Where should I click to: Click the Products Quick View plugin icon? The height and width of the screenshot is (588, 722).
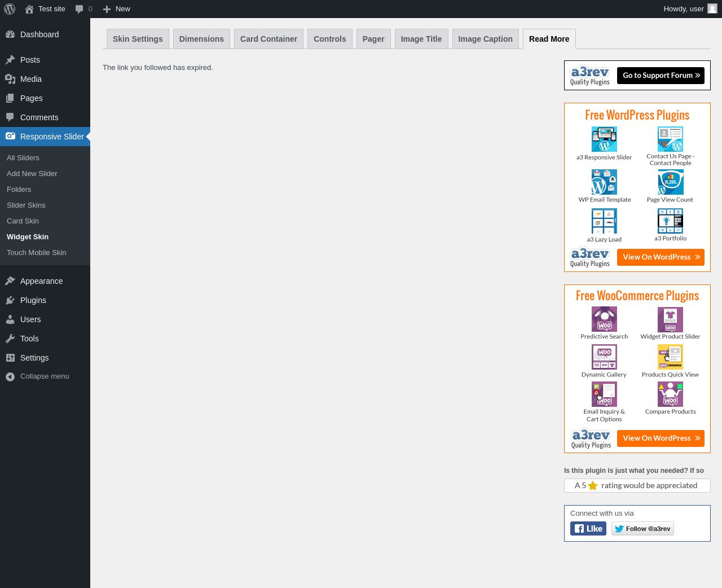[670, 357]
